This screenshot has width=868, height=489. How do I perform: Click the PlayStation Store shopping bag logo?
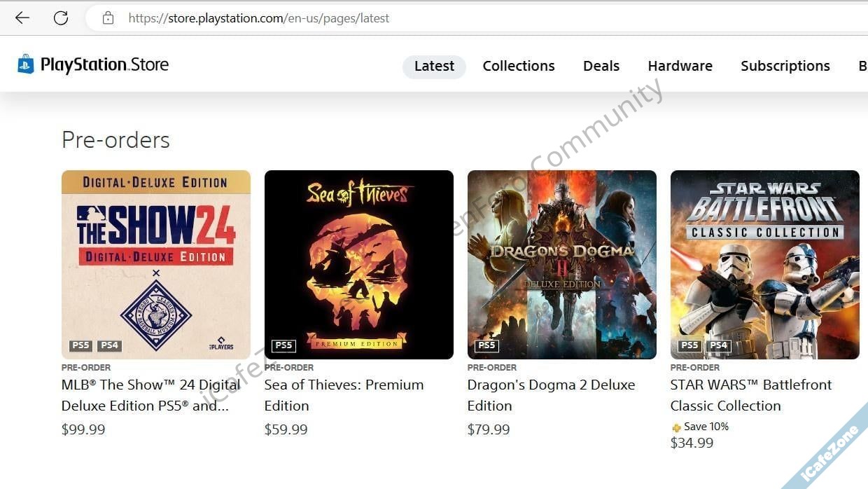pos(26,64)
